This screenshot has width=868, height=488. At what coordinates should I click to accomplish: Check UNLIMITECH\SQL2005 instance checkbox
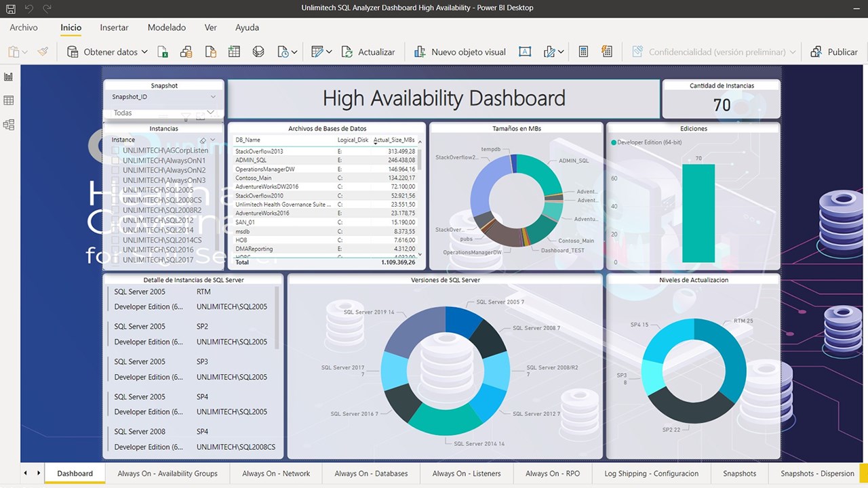pyautogui.click(x=115, y=190)
